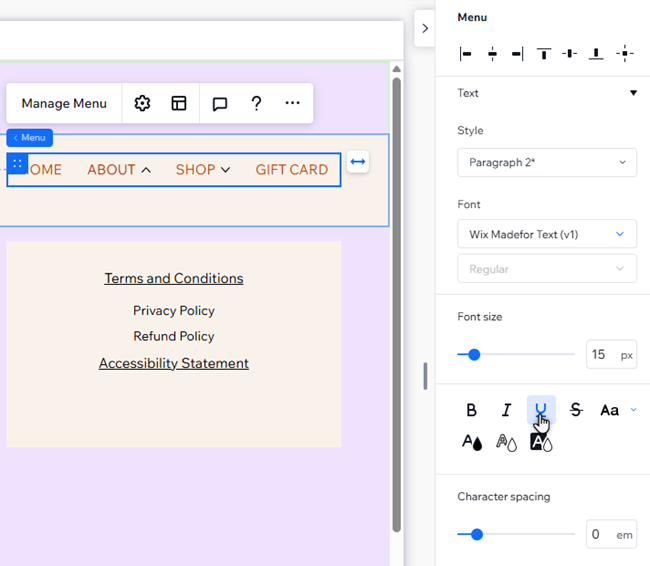Open the text color icon
Viewport: 650px width, 566px height.
(x=472, y=442)
